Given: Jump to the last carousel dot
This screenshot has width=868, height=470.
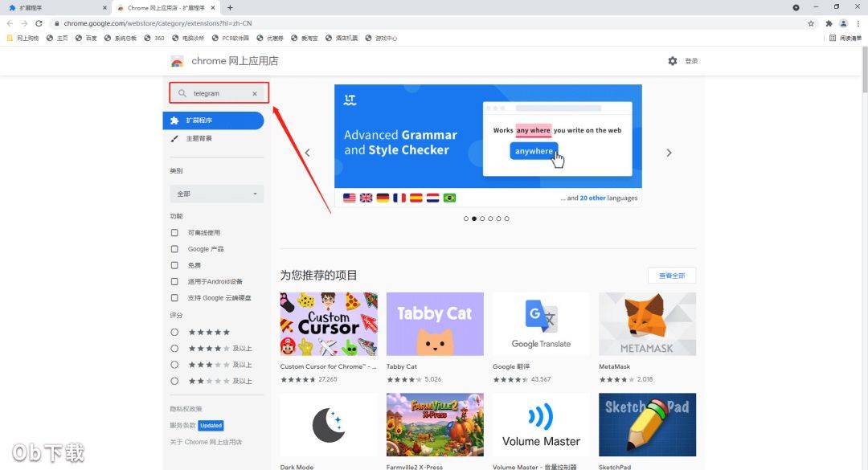Looking at the screenshot, I should 506,219.
